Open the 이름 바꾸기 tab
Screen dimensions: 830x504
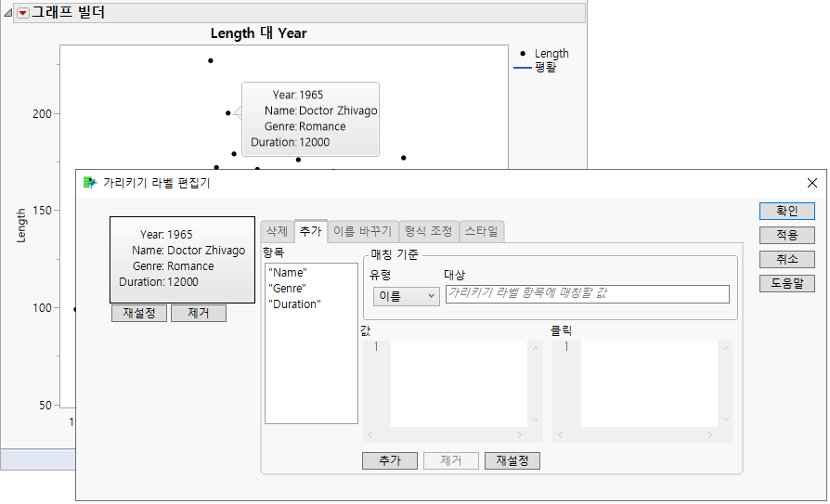tap(363, 231)
